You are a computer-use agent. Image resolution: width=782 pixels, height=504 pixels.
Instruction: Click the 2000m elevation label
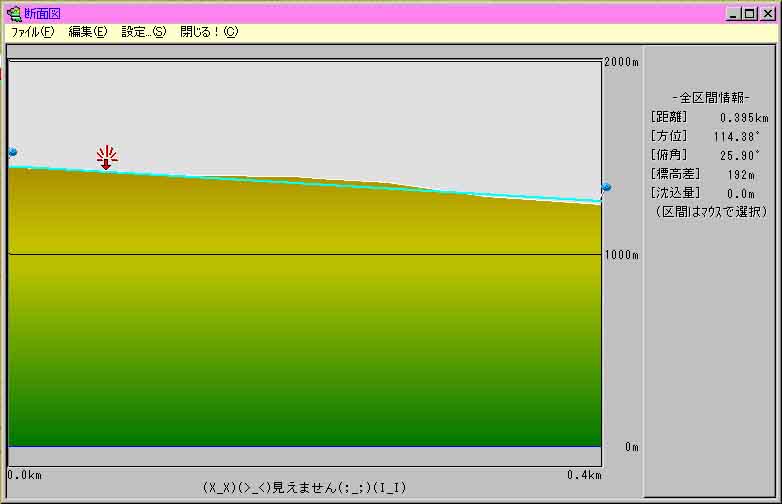click(621, 62)
